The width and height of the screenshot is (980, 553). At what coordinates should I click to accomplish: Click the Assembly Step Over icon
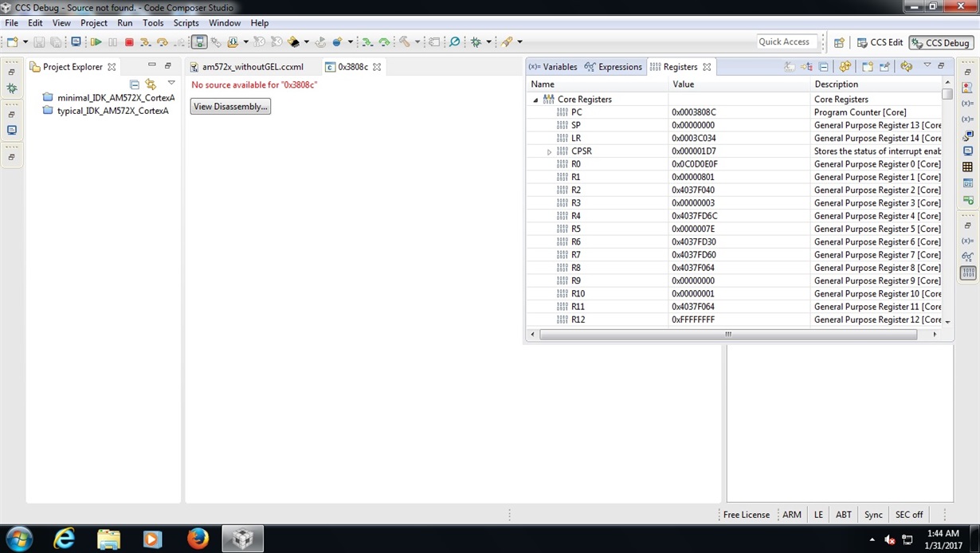point(385,41)
